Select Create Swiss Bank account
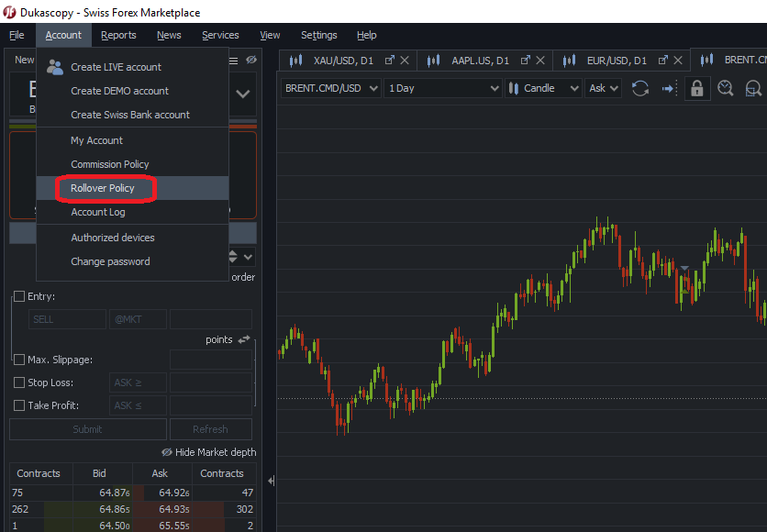 [132, 115]
